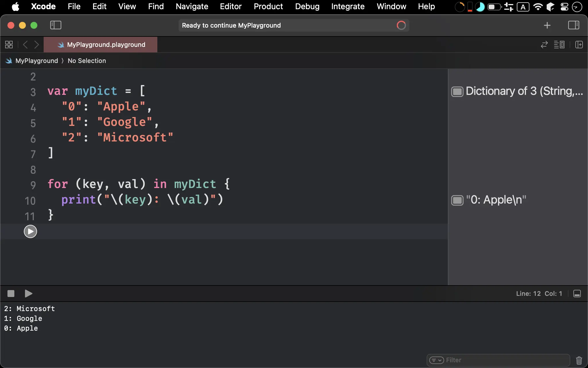Open the Find menu
Viewport: 588px width, 368px height.
click(x=156, y=6)
